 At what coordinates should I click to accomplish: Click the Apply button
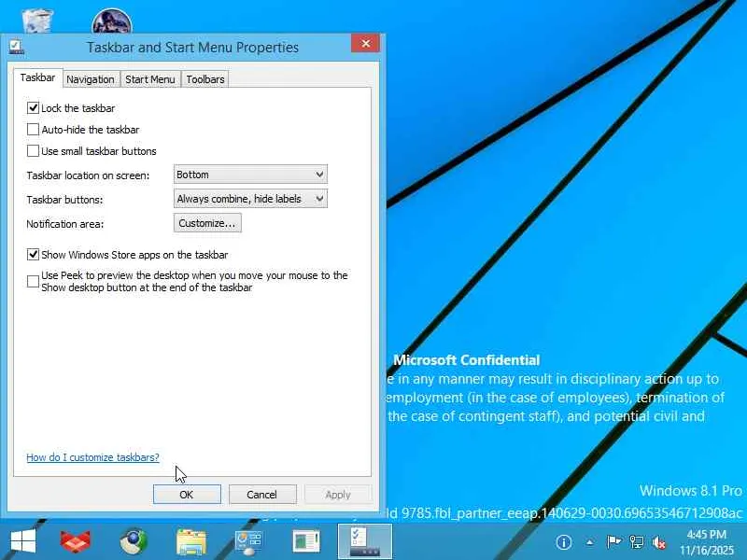[x=338, y=495]
